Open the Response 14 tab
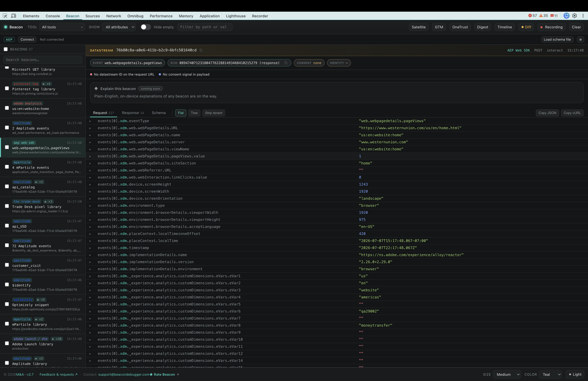 (133, 113)
